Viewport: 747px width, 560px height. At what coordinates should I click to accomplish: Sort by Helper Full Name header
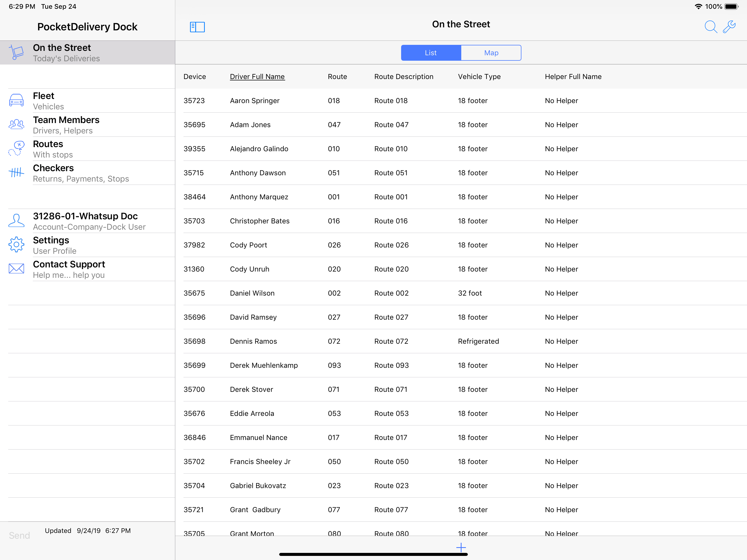(573, 77)
